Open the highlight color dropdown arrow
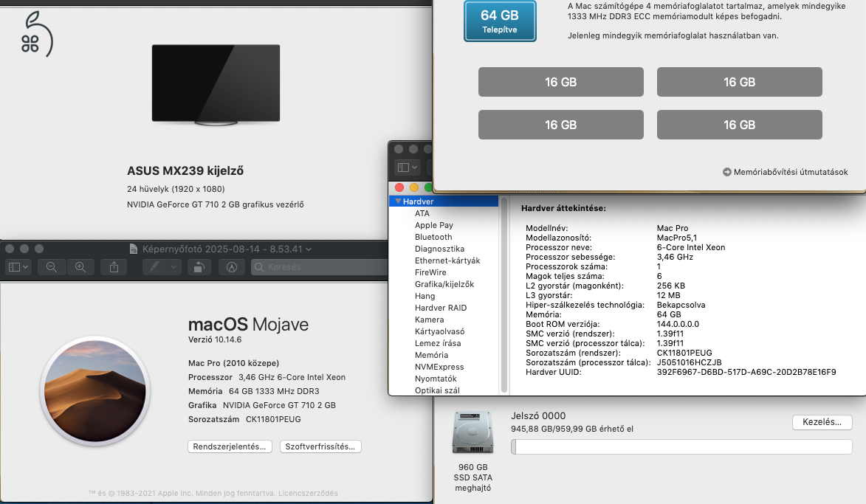This screenshot has height=504, width=866. 174,267
